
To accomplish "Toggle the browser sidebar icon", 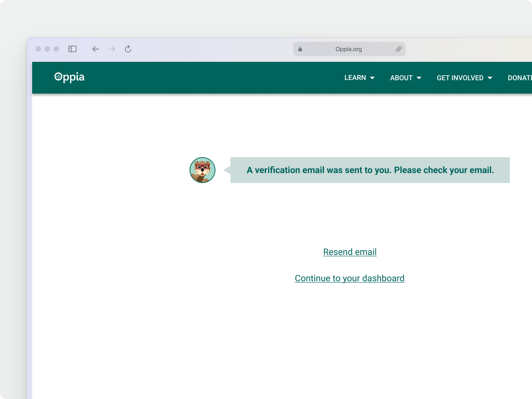I will click(x=72, y=49).
